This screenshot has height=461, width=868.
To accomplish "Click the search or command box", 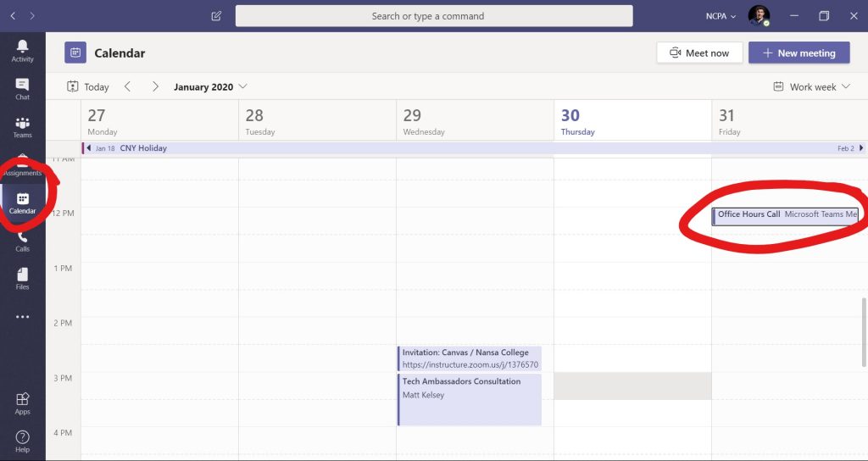I will click(434, 16).
